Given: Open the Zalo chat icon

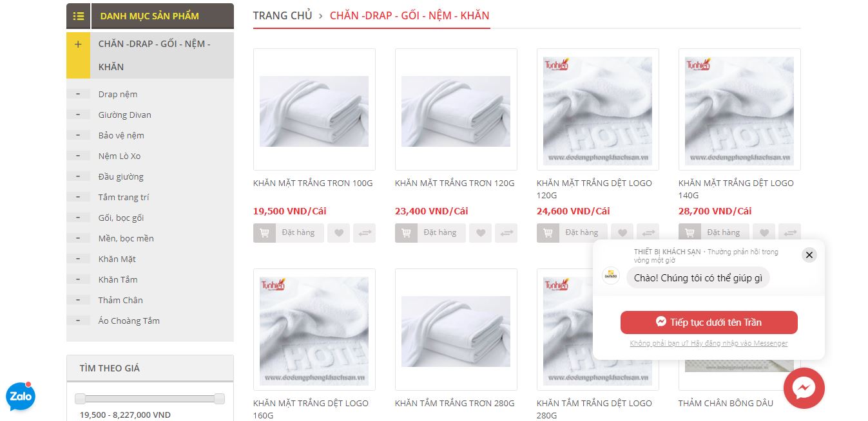Looking at the screenshot, I should pyautogui.click(x=21, y=397).
